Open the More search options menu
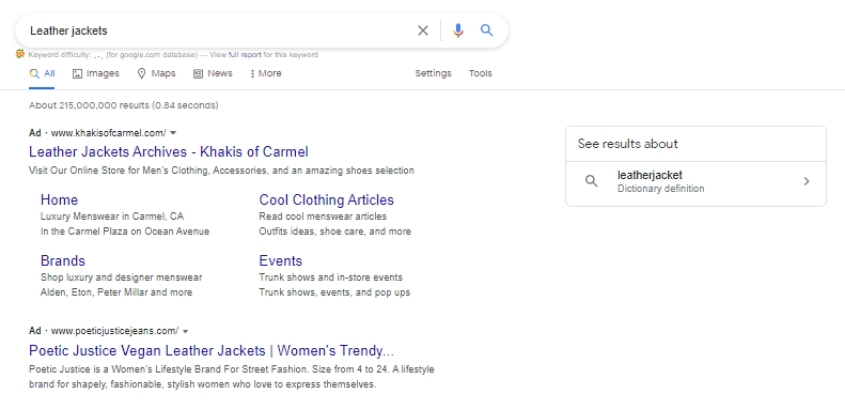This screenshot has height=407, width=845. click(266, 73)
